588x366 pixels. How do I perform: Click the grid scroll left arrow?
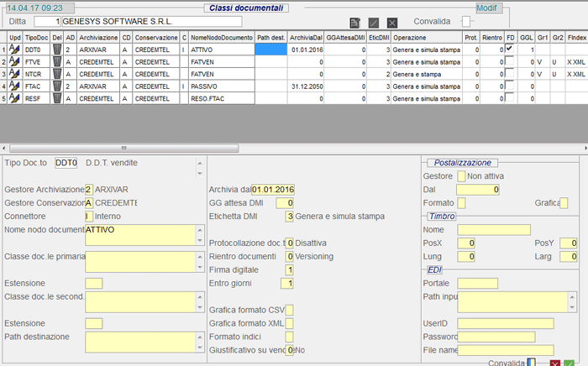click(3, 149)
